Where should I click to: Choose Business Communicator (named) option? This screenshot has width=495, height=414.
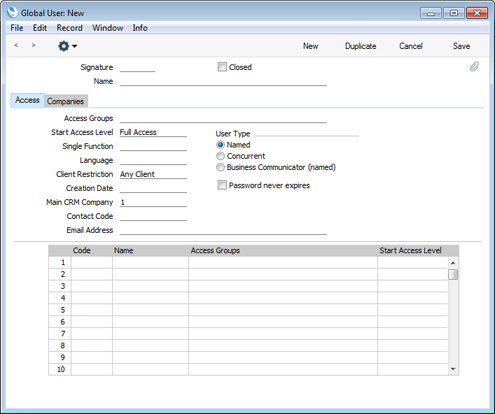tap(220, 167)
